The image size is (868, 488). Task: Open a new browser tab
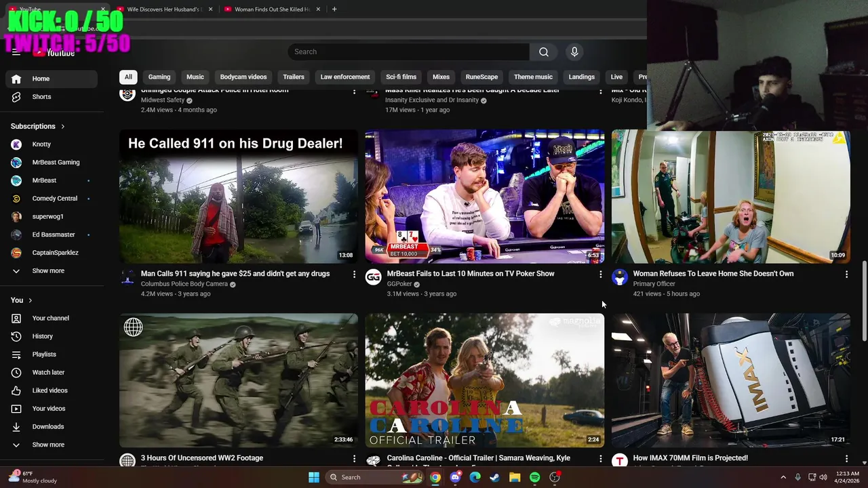coord(334,9)
